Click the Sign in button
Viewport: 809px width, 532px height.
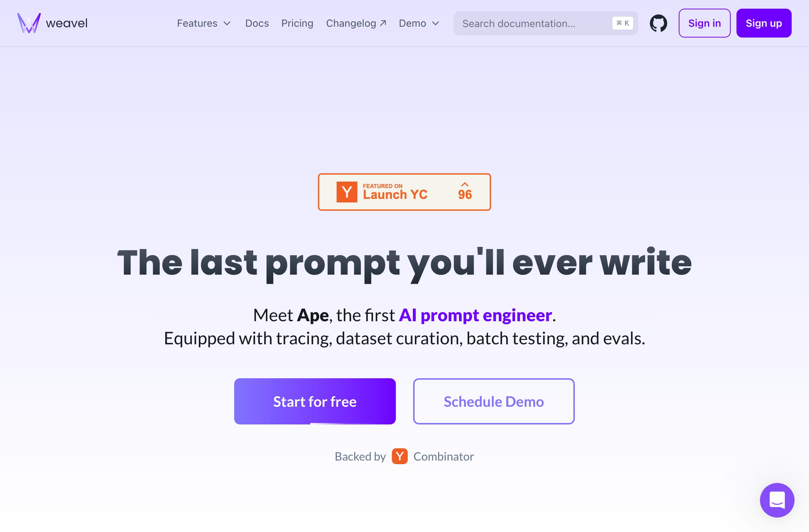click(704, 23)
